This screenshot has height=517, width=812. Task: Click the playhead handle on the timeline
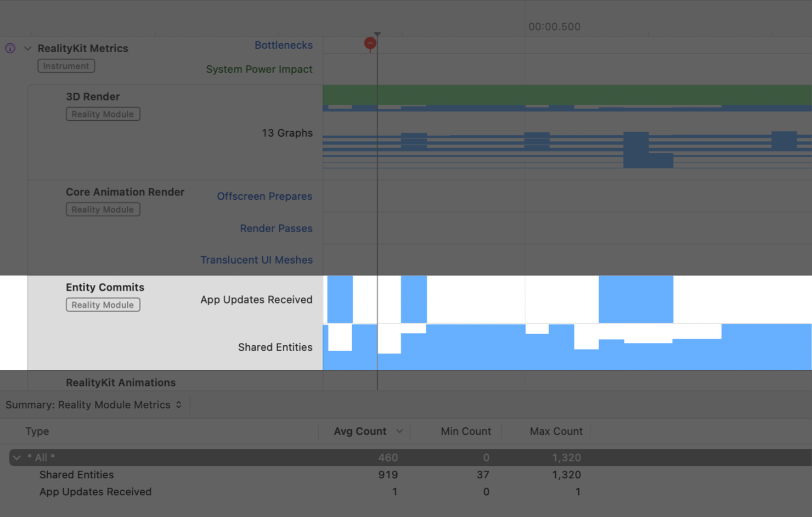coord(377,34)
